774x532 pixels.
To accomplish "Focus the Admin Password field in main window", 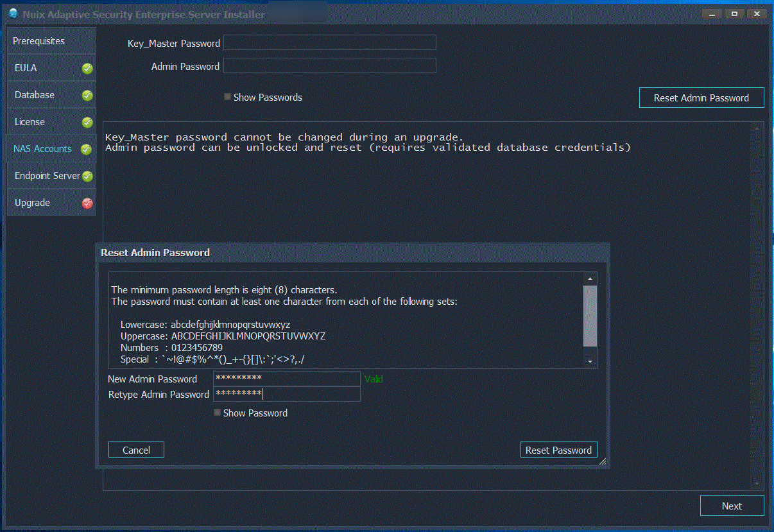I will tap(329, 65).
